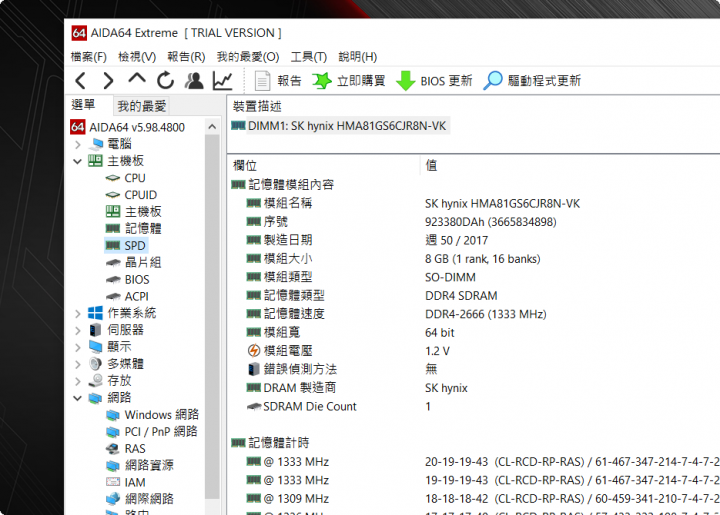Image resolution: width=720 pixels, height=515 pixels.
Task: Select DIMM1: SK hynix HMA81GS6CJR8N-VK device
Action: 339,126
